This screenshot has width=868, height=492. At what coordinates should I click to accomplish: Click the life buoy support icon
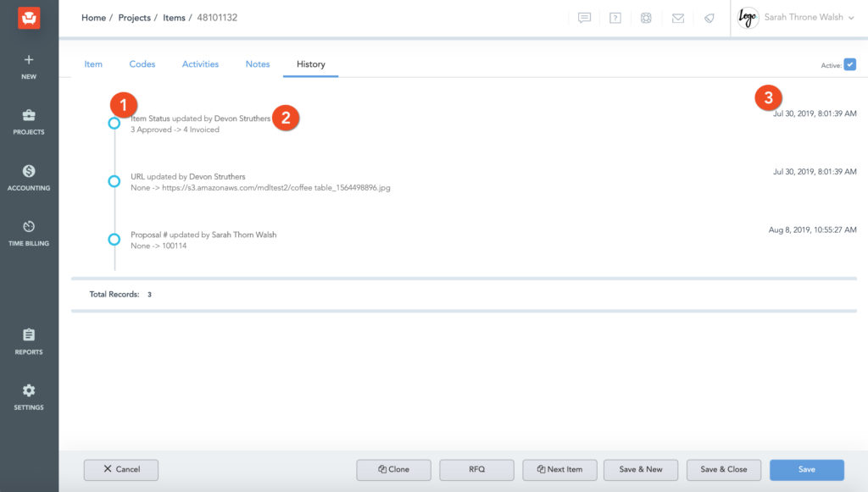click(x=646, y=18)
